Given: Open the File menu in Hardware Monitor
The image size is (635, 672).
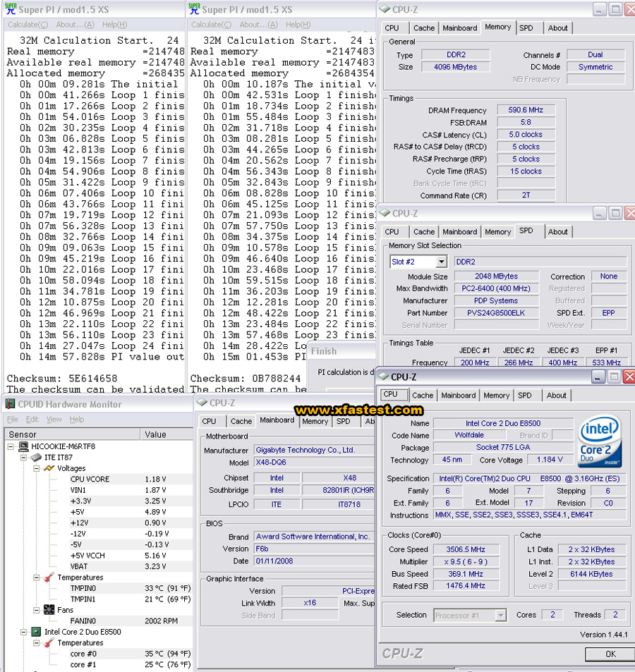Looking at the screenshot, I should [13, 419].
